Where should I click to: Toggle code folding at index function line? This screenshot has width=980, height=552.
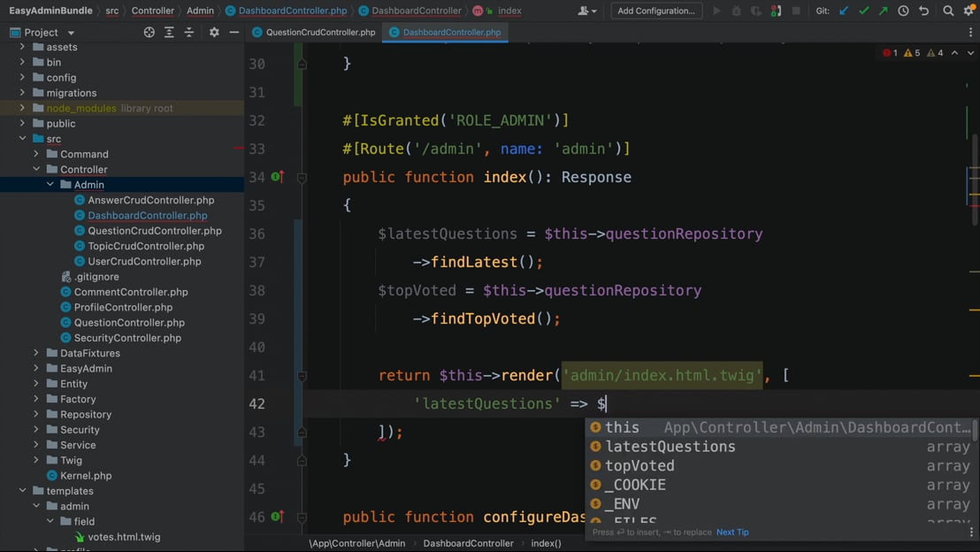point(302,178)
